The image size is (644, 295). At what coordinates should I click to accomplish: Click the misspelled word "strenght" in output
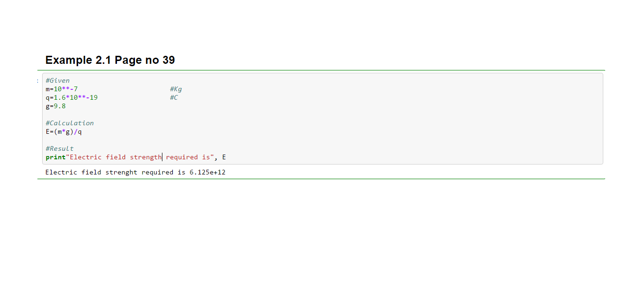pos(121,173)
